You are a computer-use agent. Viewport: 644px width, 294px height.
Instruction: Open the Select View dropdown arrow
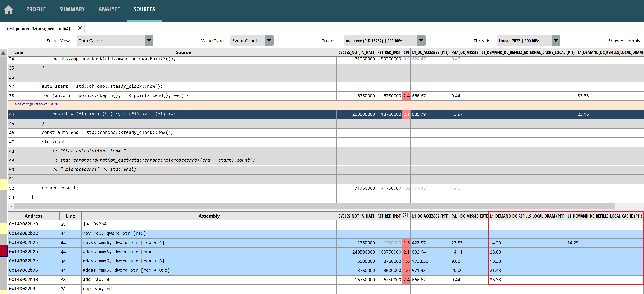149,40
